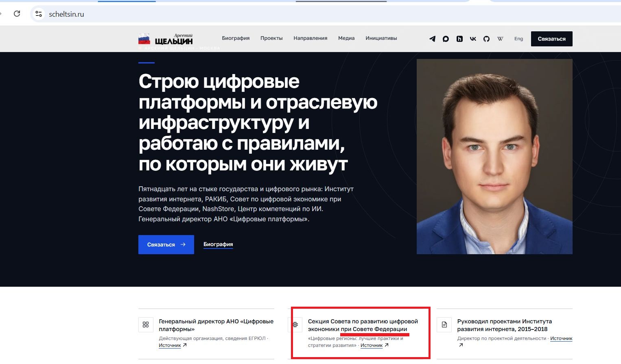Viewport: 621px width, 364px height.
Task: Open the VK social icon
Action: (x=473, y=39)
